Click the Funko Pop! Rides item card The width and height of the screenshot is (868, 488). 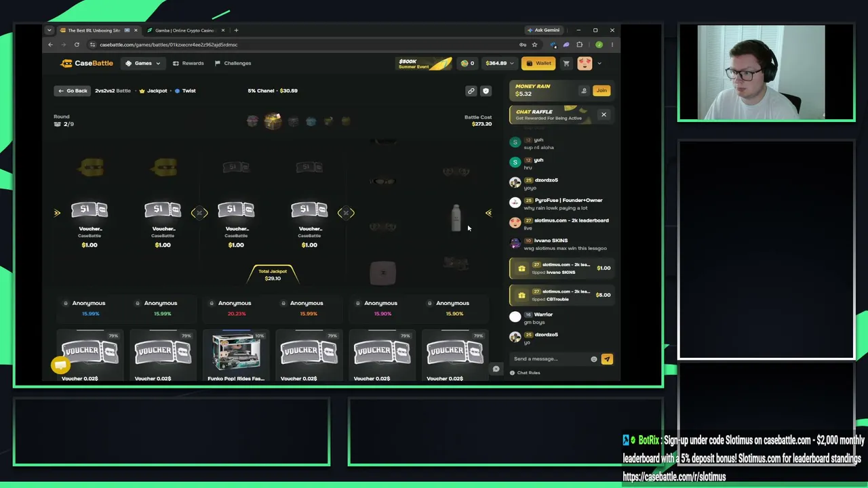[x=236, y=356]
